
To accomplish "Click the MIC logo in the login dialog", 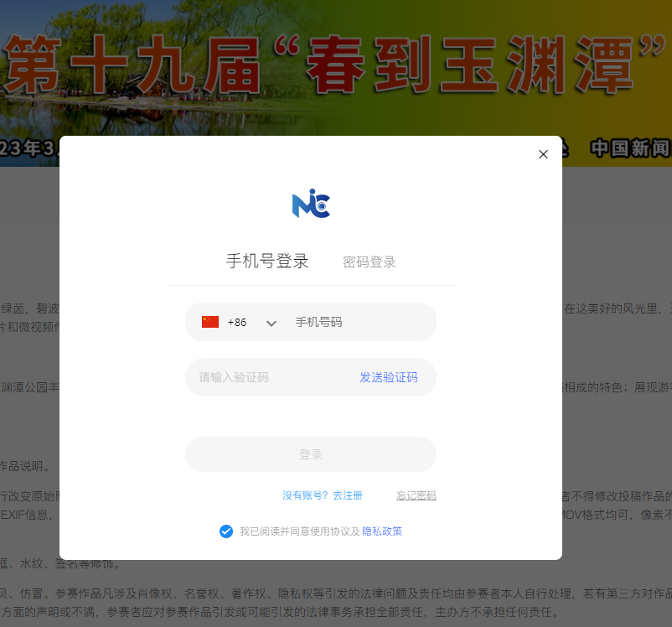I will [311, 204].
